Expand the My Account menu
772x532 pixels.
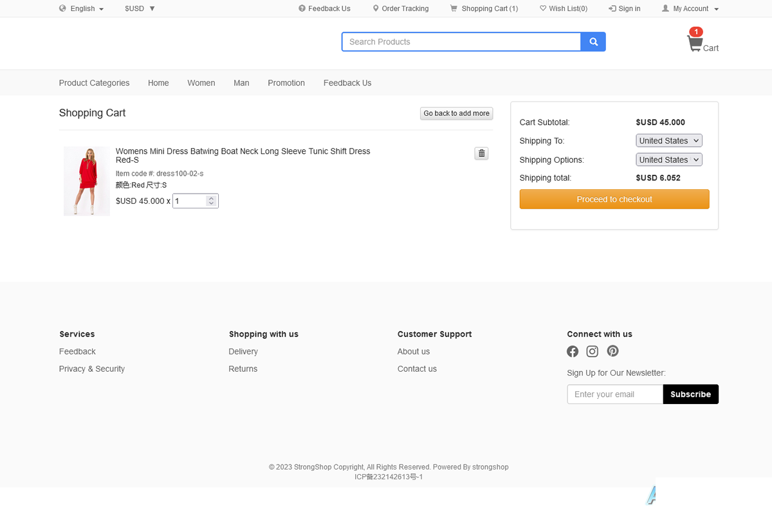coord(690,8)
